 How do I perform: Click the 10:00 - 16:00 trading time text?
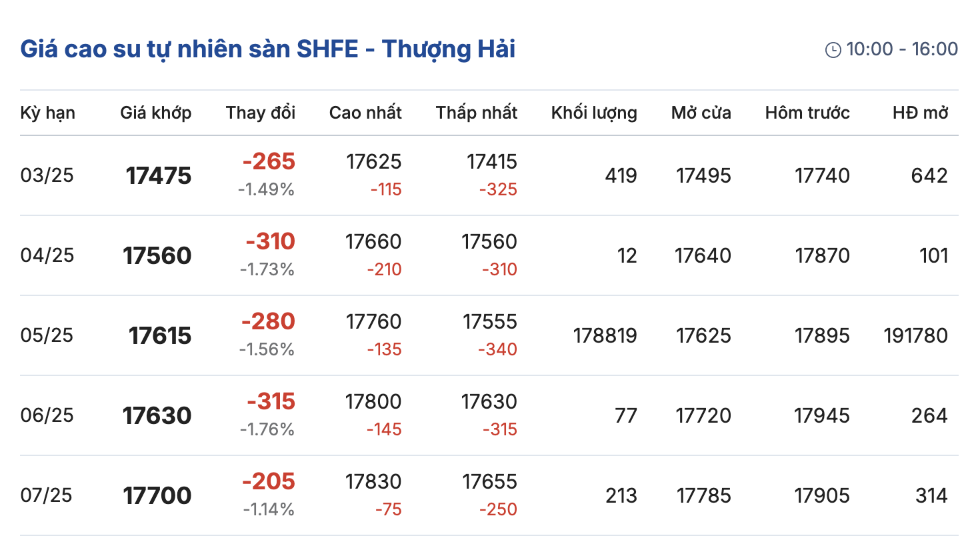point(902,49)
